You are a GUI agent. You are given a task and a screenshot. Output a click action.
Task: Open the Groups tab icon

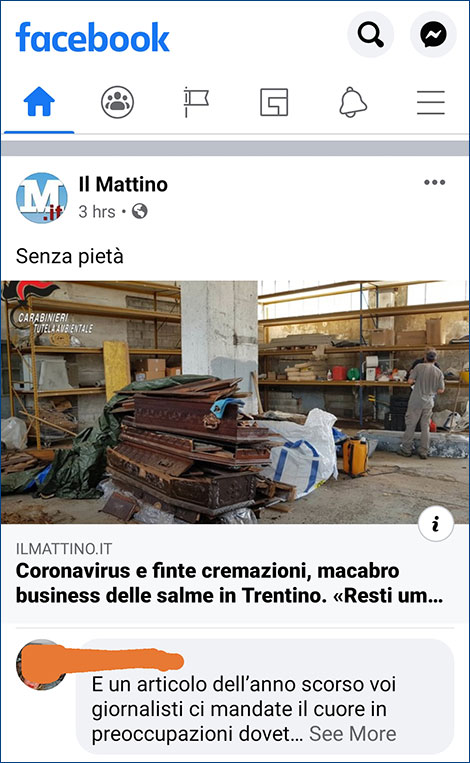click(117, 102)
